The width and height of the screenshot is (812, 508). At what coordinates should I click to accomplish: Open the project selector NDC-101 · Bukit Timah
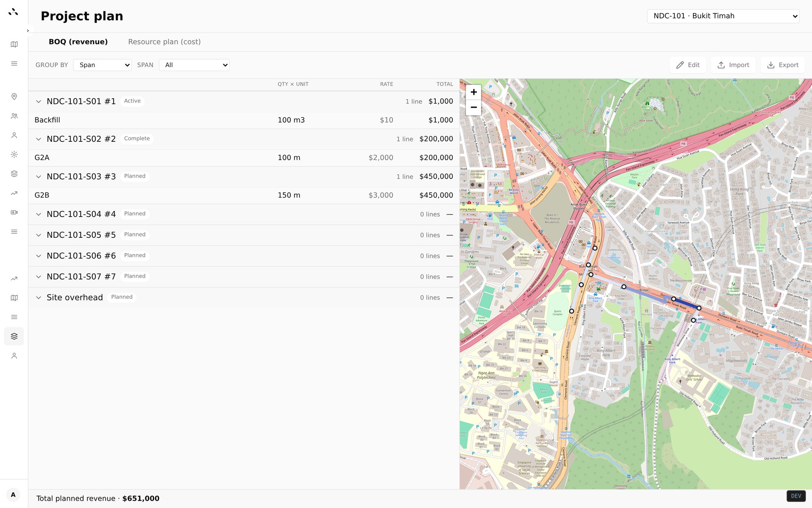click(723, 16)
